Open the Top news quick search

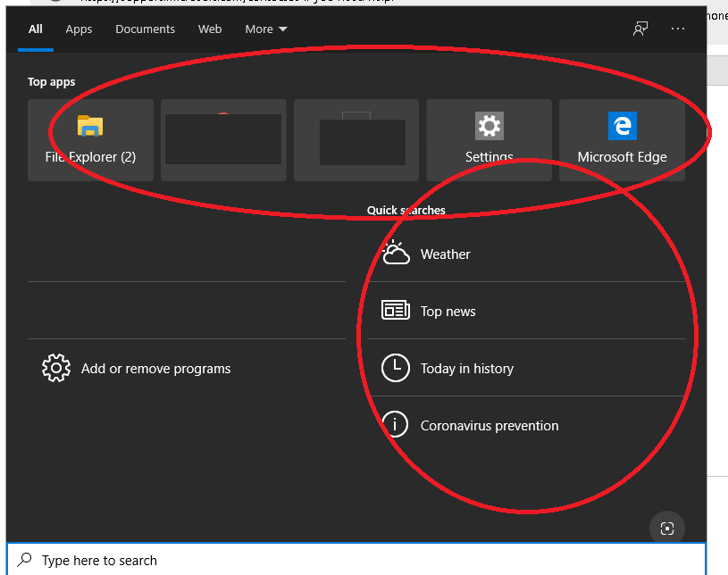coord(526,311)
